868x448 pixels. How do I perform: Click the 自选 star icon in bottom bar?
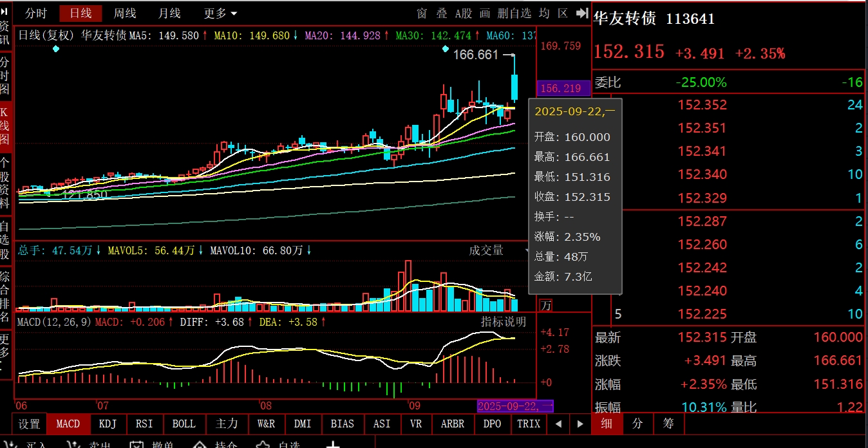[x=263, y=445]
